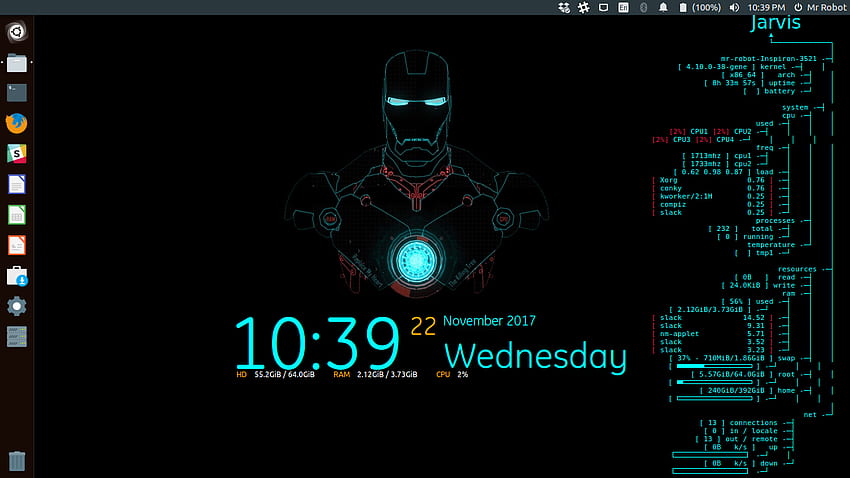Click the 24.0KiB write line
This screenshot has width=850, height=478.
tap(758, 285)
